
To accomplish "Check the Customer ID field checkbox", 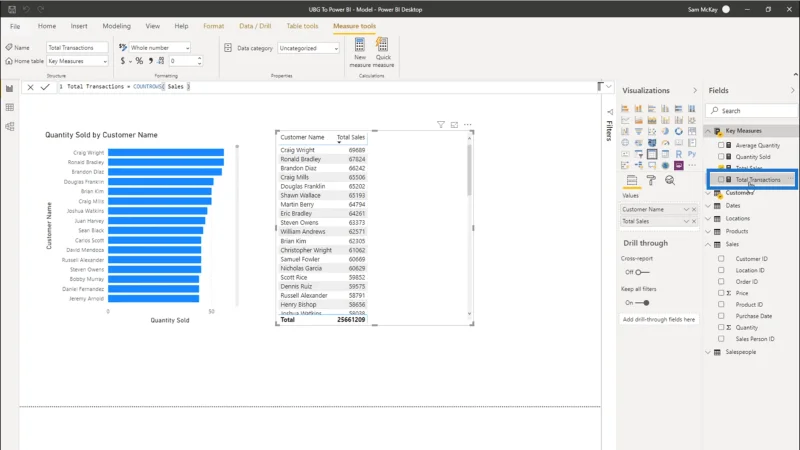I will (721, 259).
